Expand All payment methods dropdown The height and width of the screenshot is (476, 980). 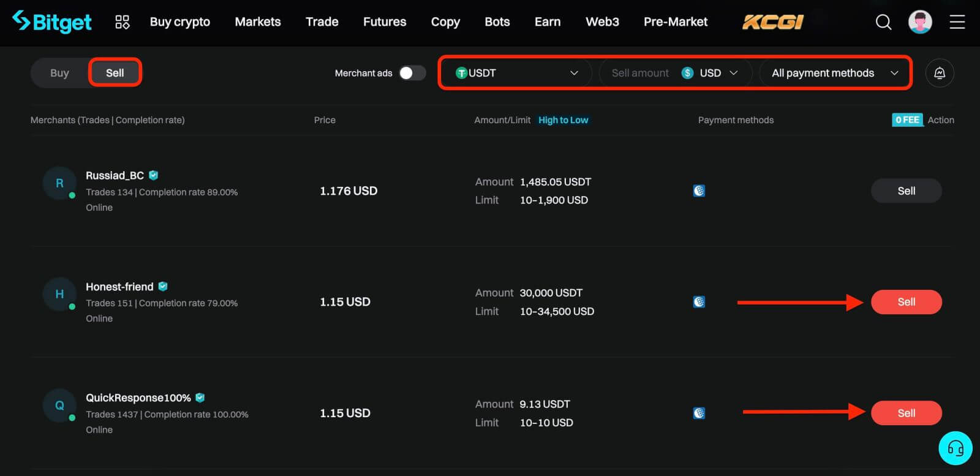click(834, 73)
